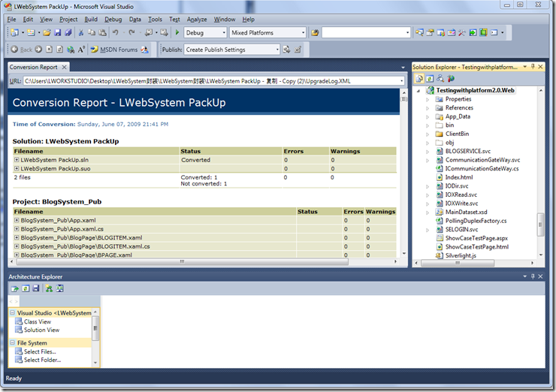Click Refresh Browser icon

(60, 50)
